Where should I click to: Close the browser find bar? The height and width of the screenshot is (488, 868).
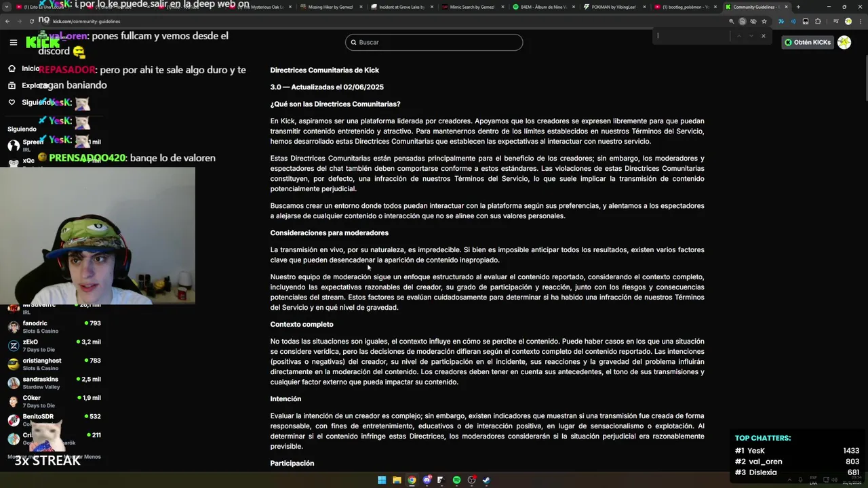click(x=763, y=36)
